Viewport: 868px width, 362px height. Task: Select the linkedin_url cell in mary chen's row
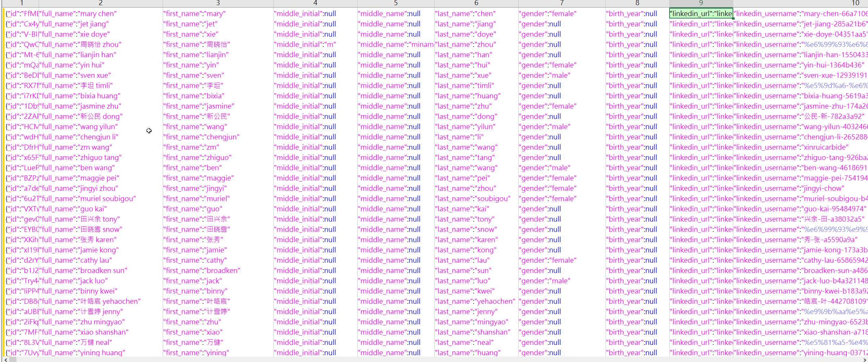[701, 14]
